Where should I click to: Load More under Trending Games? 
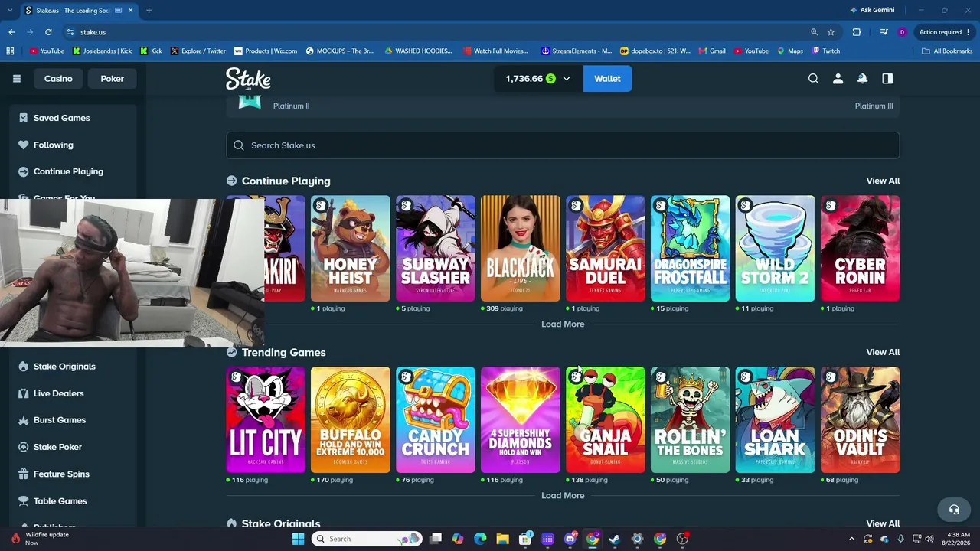563,495
